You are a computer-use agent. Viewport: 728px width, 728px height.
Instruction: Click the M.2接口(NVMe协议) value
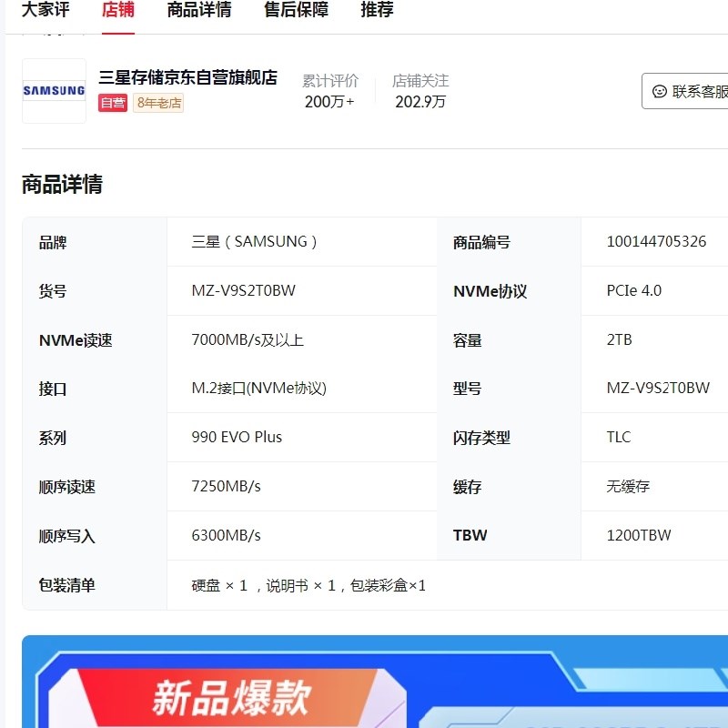click(x=259, y=389)
